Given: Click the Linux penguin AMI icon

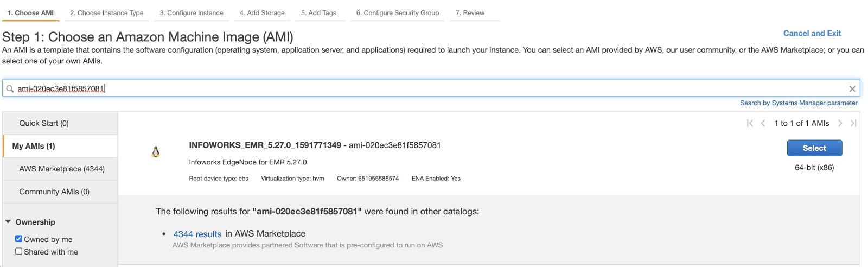Looking at the screenshot, I should (156, 152).
